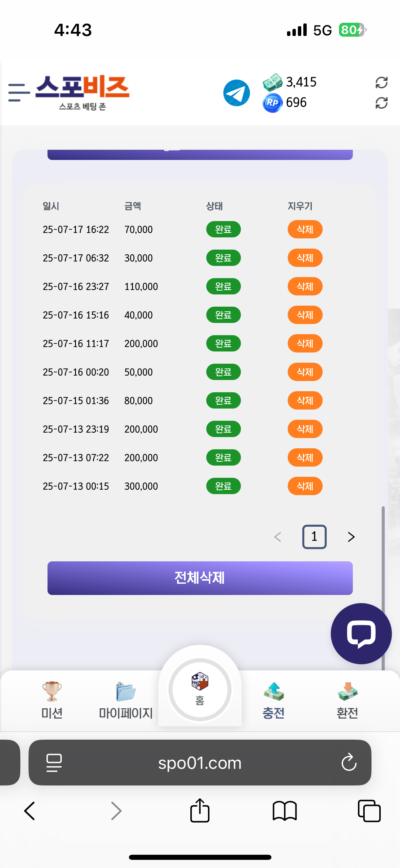
Task: Tap the Safari share icon
Action: [200, 810]
